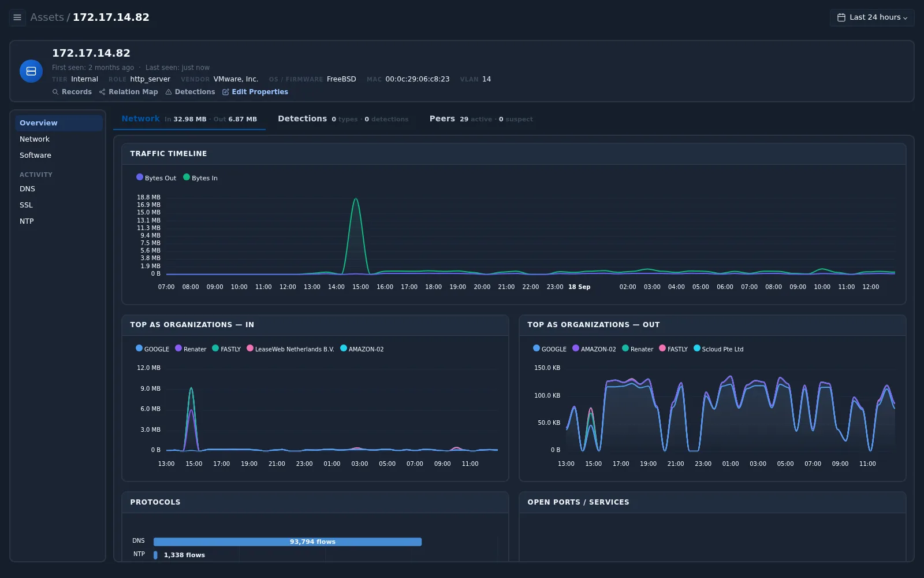
Task: Switch to the Network summary tab
Action: click(189, 119)
